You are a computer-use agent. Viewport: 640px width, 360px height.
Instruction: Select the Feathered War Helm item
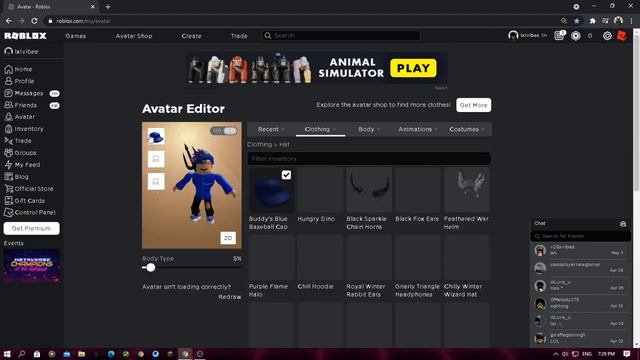coord(467,199)
